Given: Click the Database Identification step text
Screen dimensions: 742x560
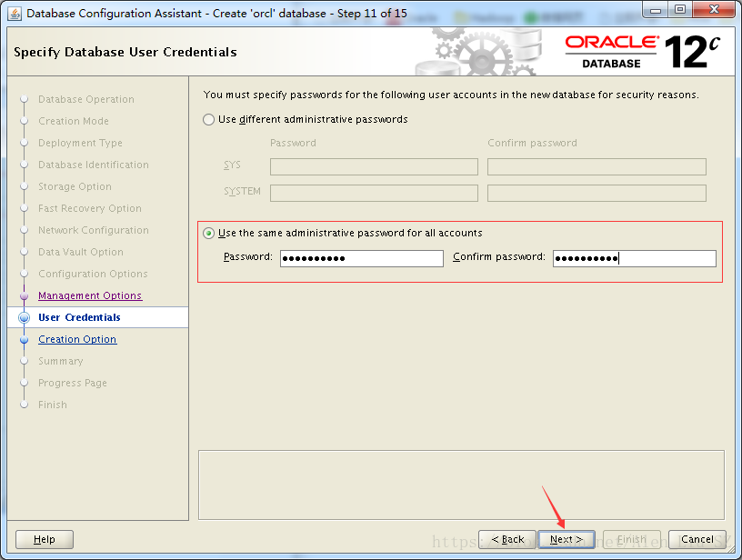Looking at the screenshot, I should [94, 165].
